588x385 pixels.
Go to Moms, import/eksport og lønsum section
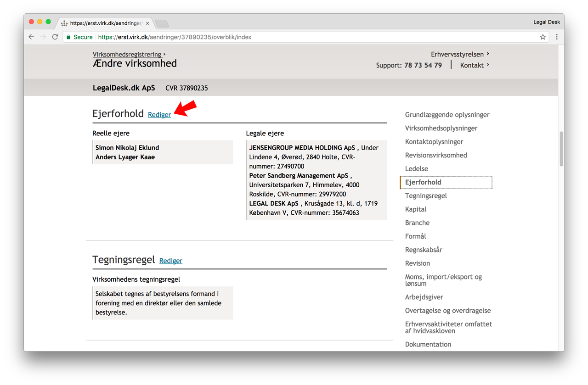pyautogui.click(x=443, y=280)
